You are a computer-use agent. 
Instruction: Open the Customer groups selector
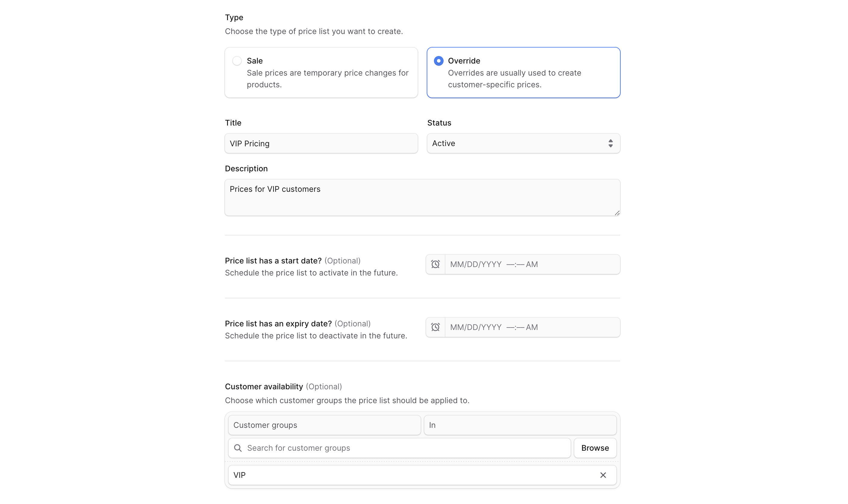[x=324, y=425]
